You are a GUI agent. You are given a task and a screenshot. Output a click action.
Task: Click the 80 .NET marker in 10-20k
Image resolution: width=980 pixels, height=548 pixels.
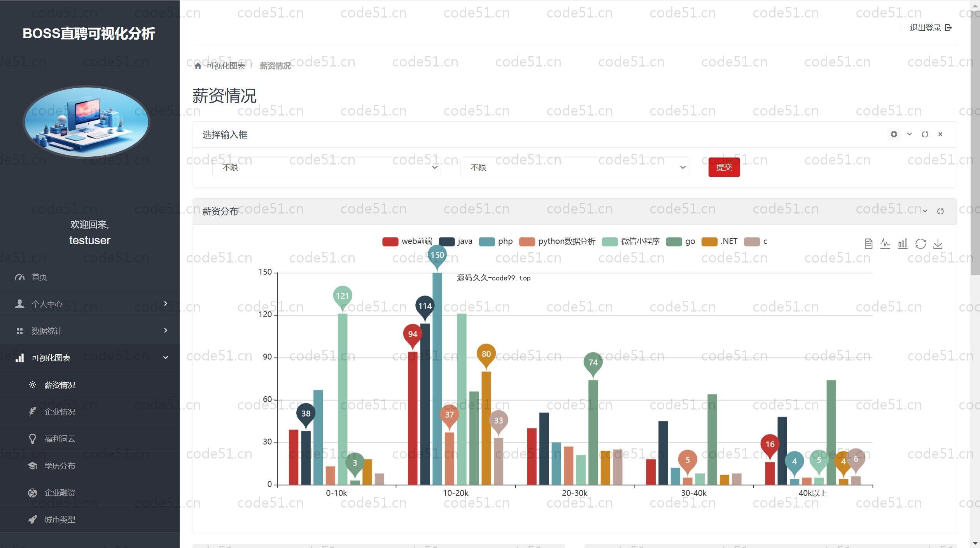pos(486,355)
